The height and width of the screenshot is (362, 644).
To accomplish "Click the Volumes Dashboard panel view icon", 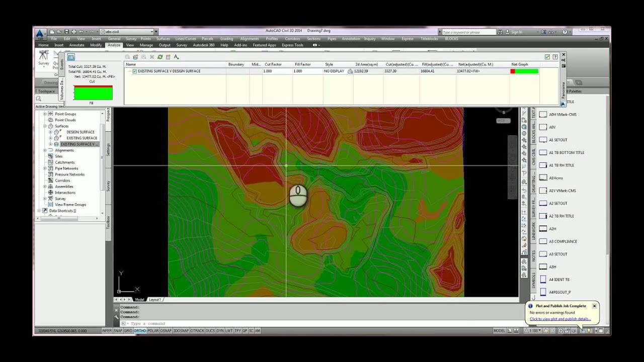I will coord(71,57).
